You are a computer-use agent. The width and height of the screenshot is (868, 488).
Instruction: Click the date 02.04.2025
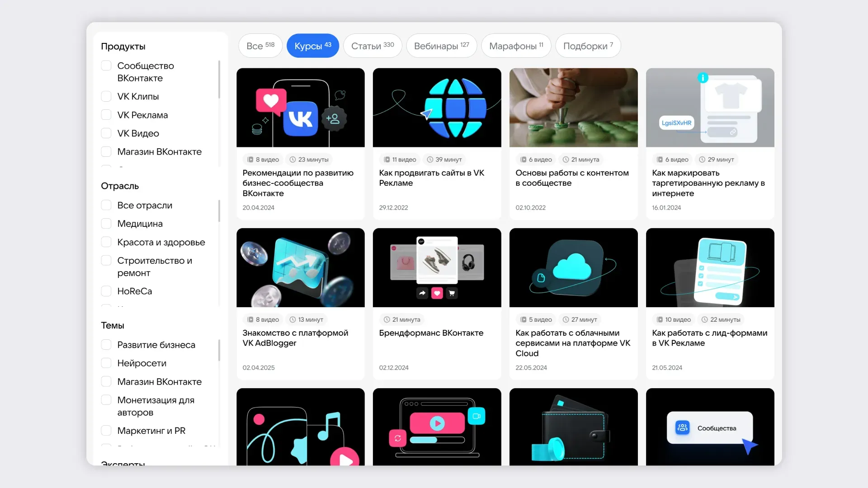(259, 367)
